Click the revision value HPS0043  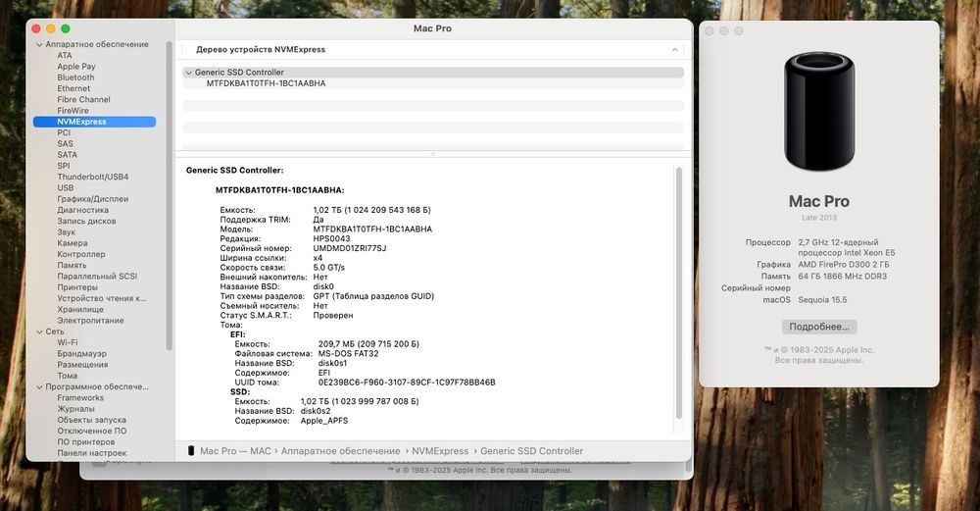[x=332, y=239]
